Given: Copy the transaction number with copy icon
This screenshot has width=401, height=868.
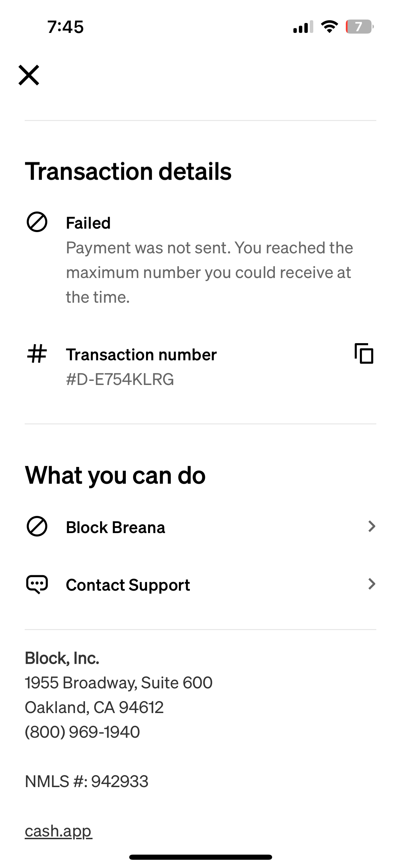Looking at the screenshot, I should pyautogui.click(x=364, y=353).
